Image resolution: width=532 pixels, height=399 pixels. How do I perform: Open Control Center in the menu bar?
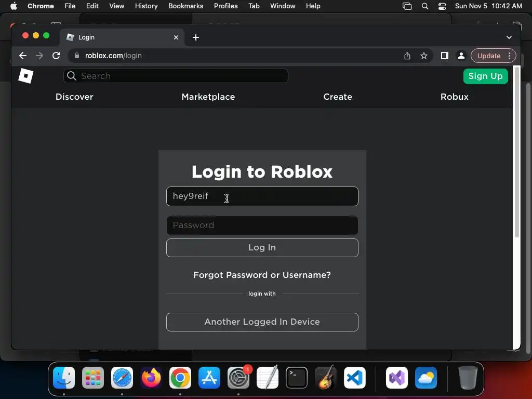point(442,6)
